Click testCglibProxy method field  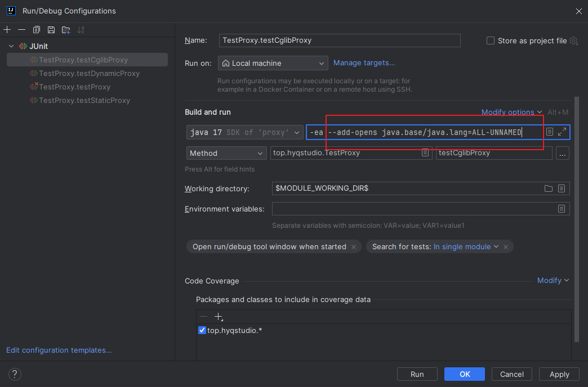(493, 153)
